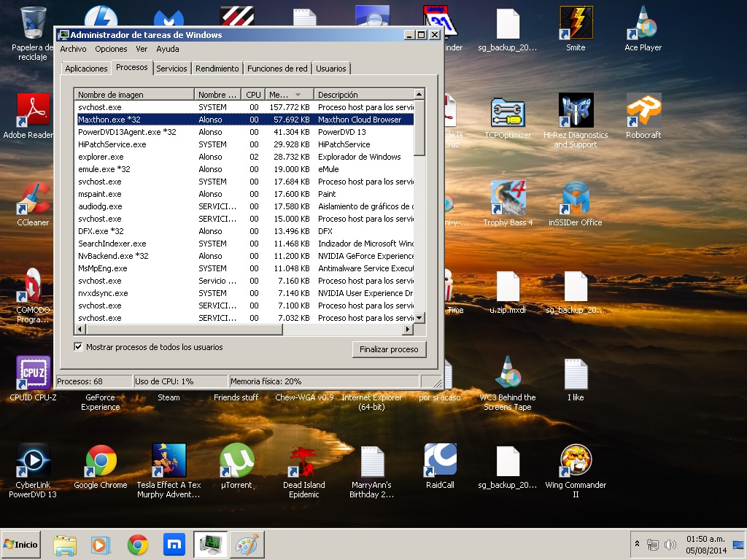Open the Ayuda menu
The image size is (747, 560).
pos(168,49)
